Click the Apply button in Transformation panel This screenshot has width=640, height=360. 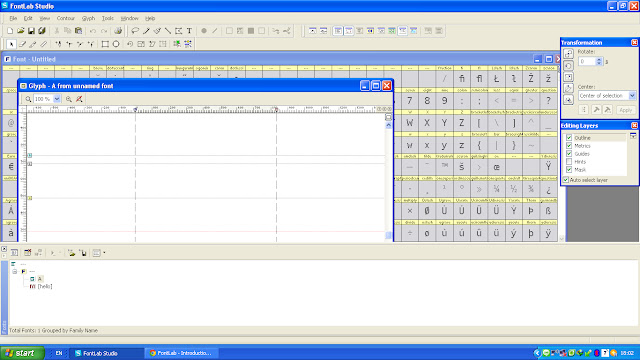625,110
